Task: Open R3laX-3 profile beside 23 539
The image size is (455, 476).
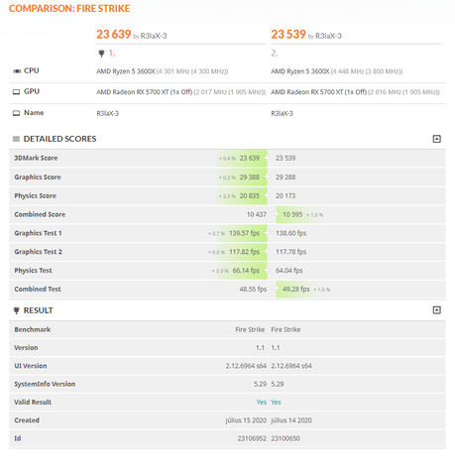Action: coord(328,36)
